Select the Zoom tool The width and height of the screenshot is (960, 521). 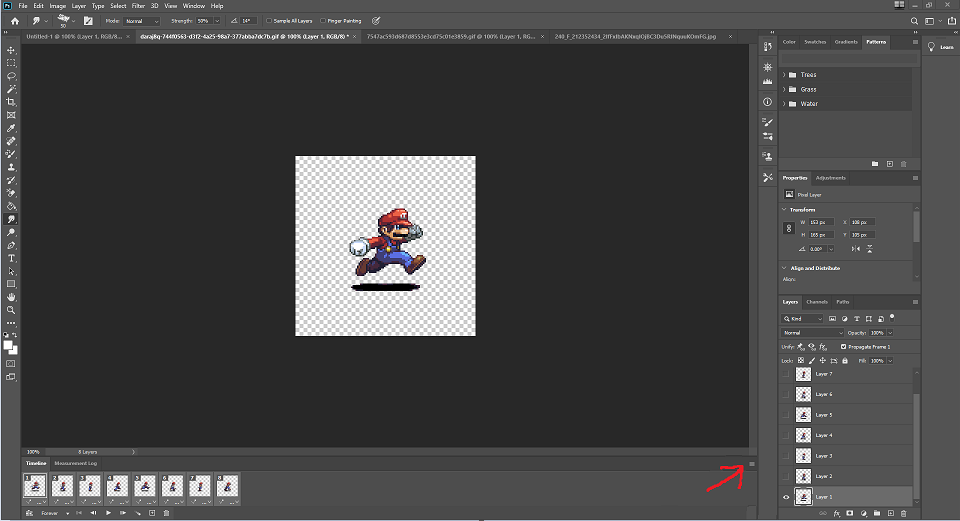[x=11, y=310]
